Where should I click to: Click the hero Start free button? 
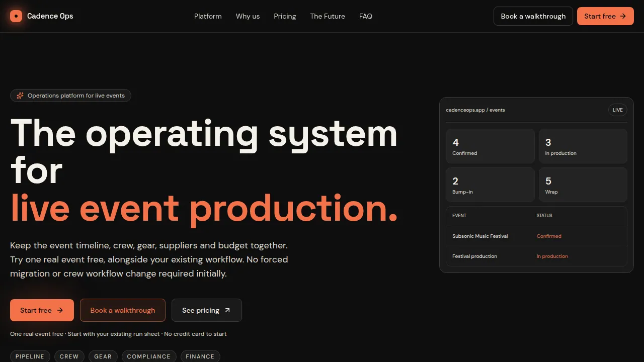tap(42, 310)
